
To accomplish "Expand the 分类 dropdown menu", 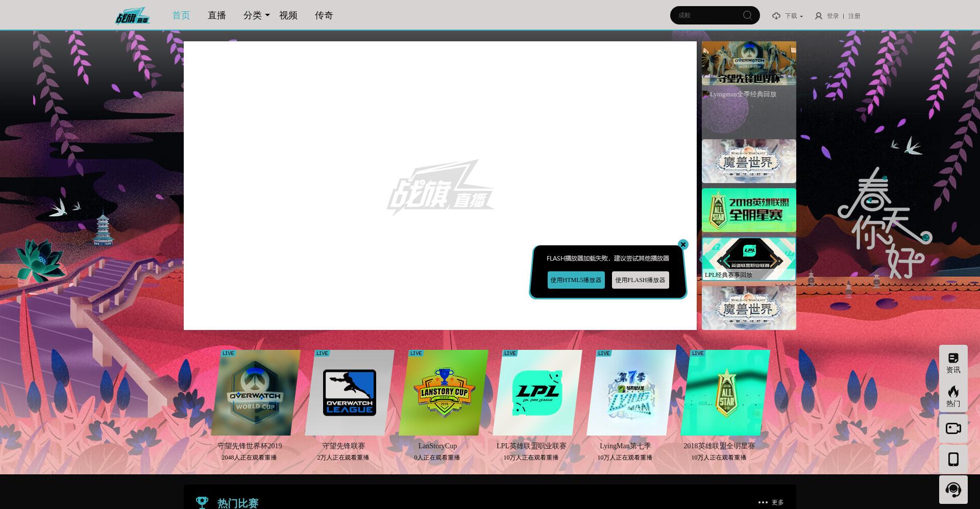I will coord(257,15).
